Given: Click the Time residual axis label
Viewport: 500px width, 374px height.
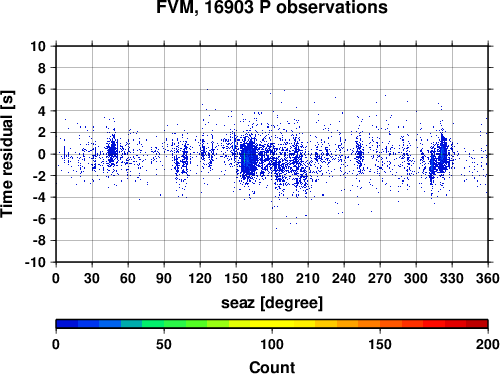Looking at the screenshot, I should 7,154.
